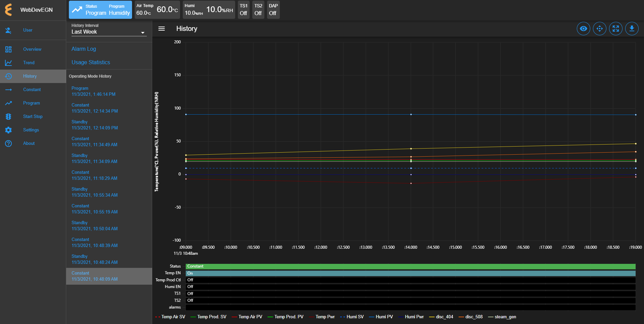Screen dimensions: 644x324
Task: Open Usage Statistics
Action: pos(91,63)
